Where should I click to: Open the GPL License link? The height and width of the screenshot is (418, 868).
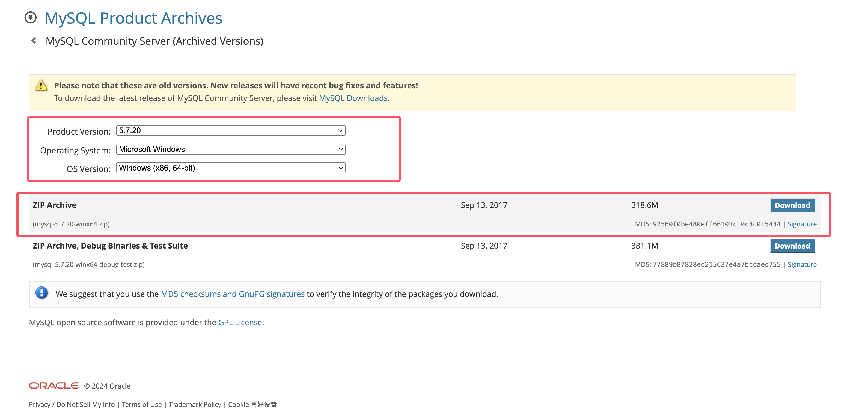(240, 322)
